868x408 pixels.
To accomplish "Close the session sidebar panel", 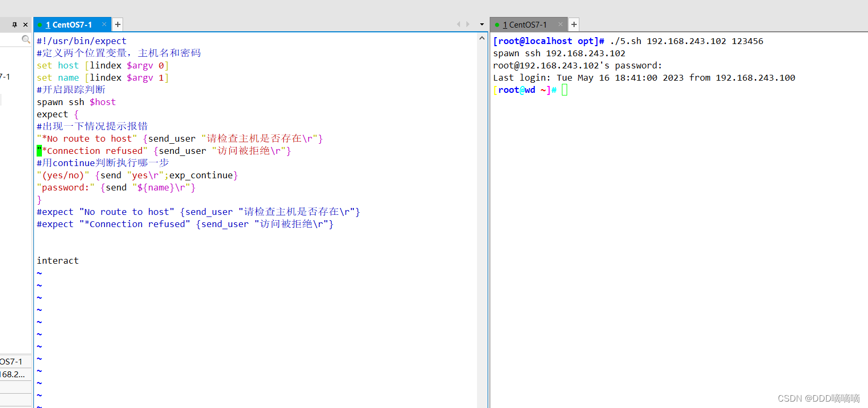I will tap(25, 24).
